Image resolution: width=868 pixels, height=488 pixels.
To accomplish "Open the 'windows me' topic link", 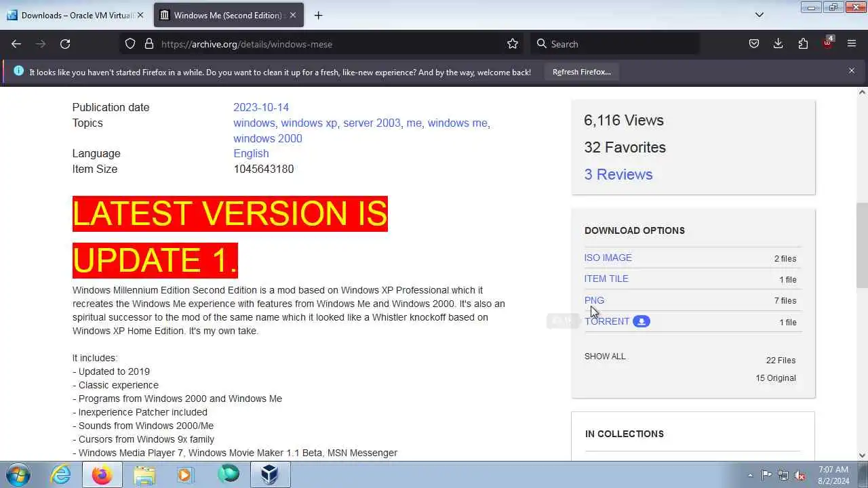I will [x=457, y=123].
